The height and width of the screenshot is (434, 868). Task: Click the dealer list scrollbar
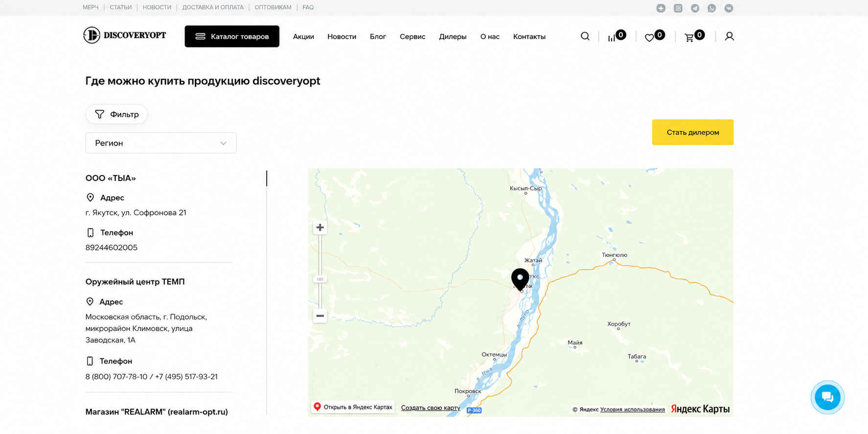click(x=267, y=178)
